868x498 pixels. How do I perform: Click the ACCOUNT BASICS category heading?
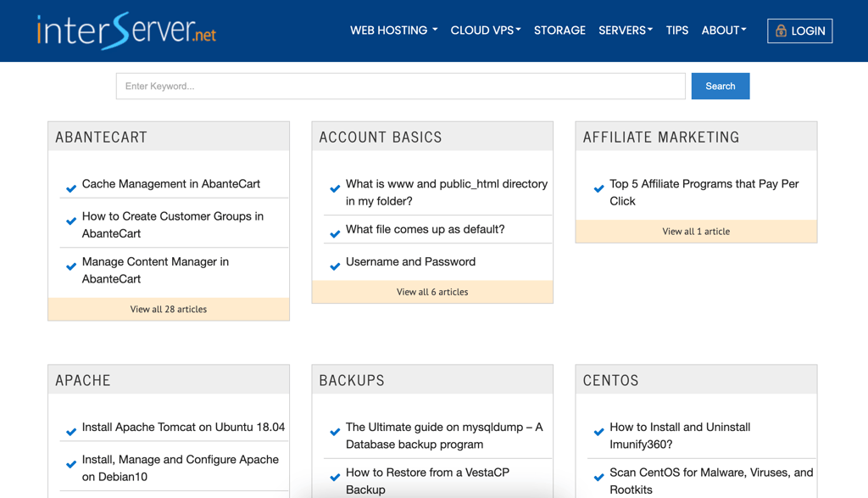[x=381, y=137]
